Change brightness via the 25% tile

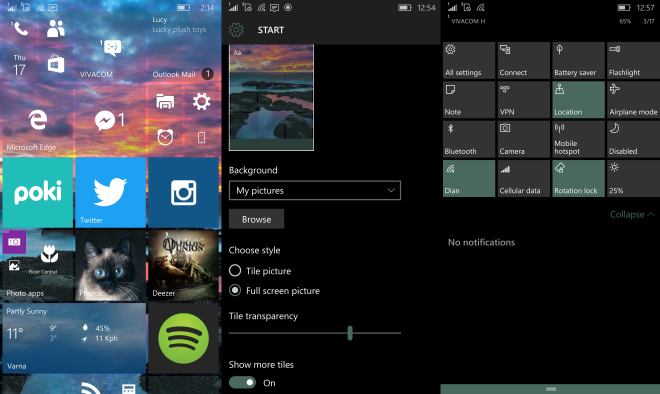click(633, 178)
